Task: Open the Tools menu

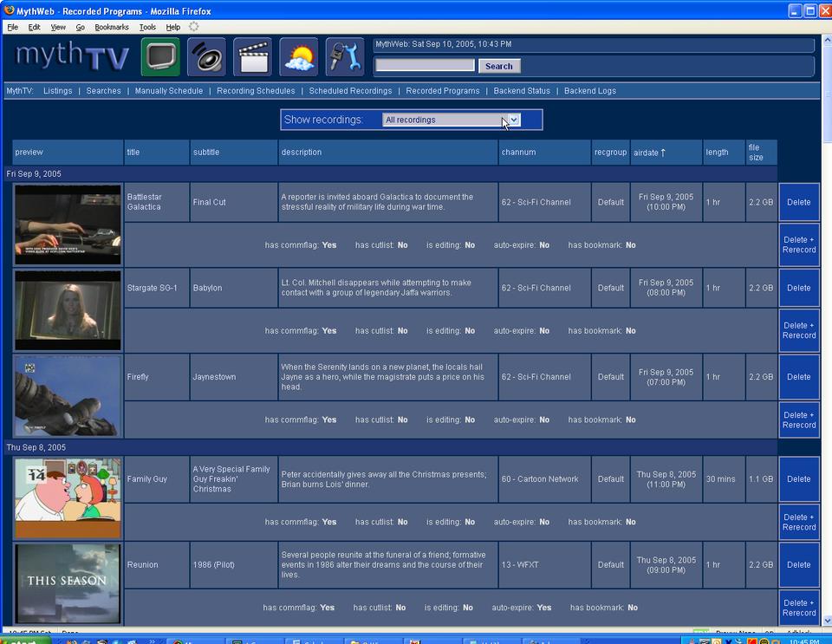Action: 147,27
